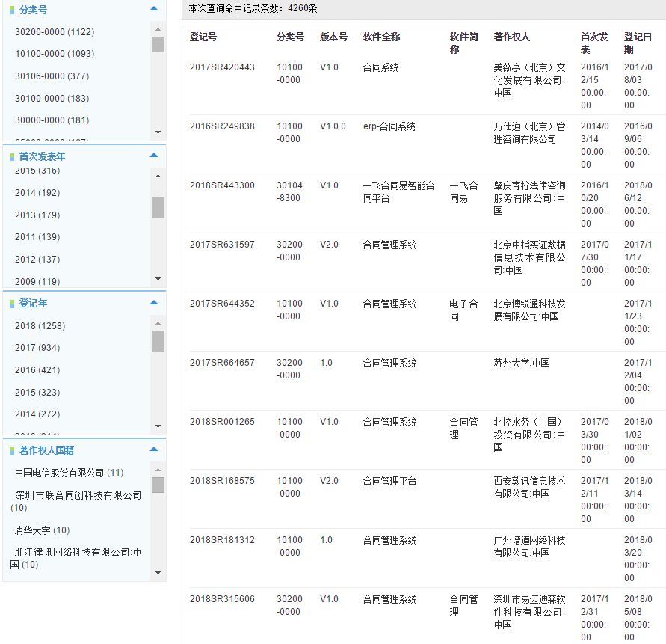The width and height of the screenshot is (666, 644).
Task: Open record 2018SR001265
Action: [222, 422]
